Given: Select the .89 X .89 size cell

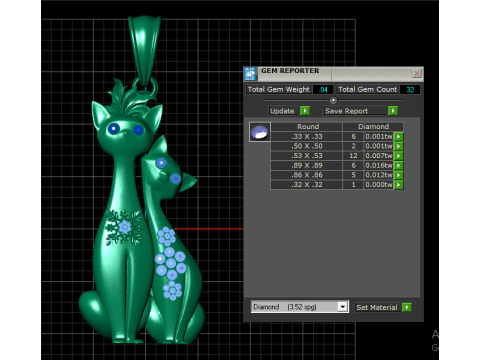Looking at the screenshot, I should click(307, 165).
